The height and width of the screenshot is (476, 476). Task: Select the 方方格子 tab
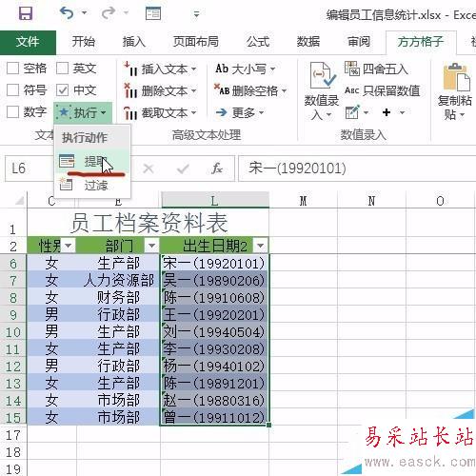(421, 42)
